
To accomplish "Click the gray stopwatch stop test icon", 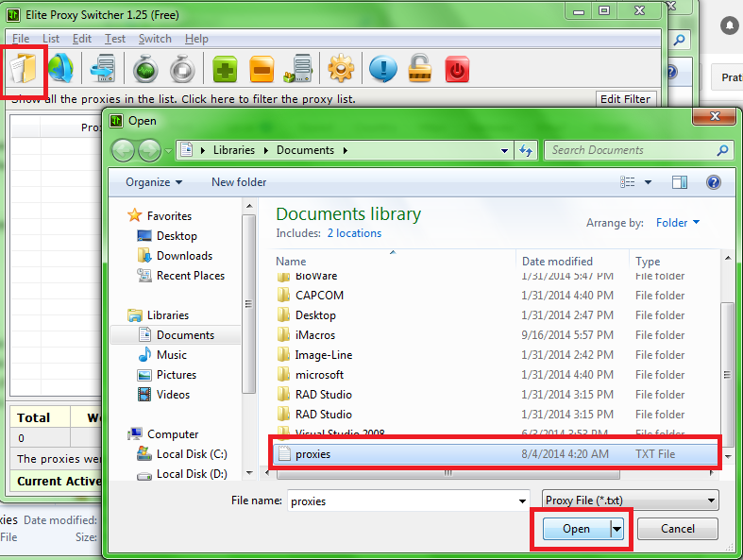I will [182, 69].
